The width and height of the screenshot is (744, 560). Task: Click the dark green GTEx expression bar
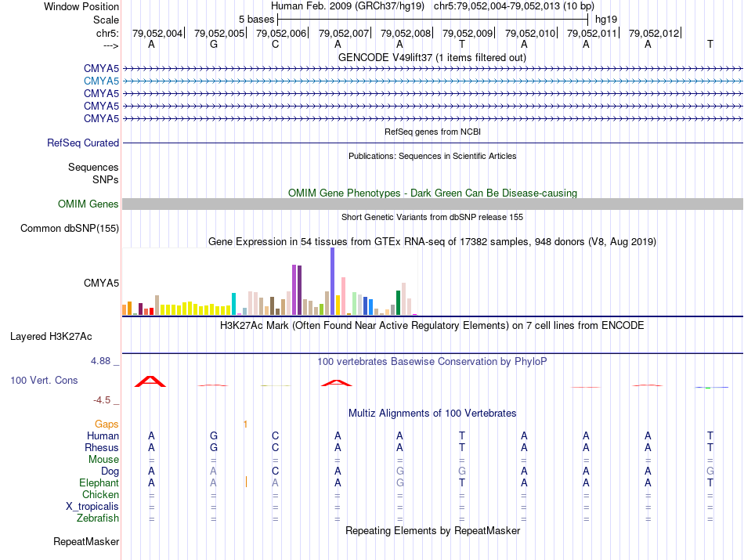[398, 303]
